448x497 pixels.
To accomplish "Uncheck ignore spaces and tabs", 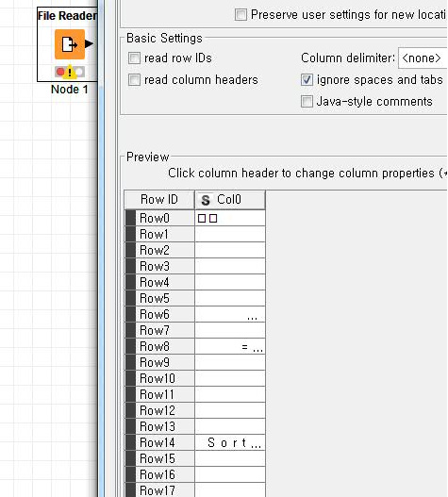I will pos(307,80).
